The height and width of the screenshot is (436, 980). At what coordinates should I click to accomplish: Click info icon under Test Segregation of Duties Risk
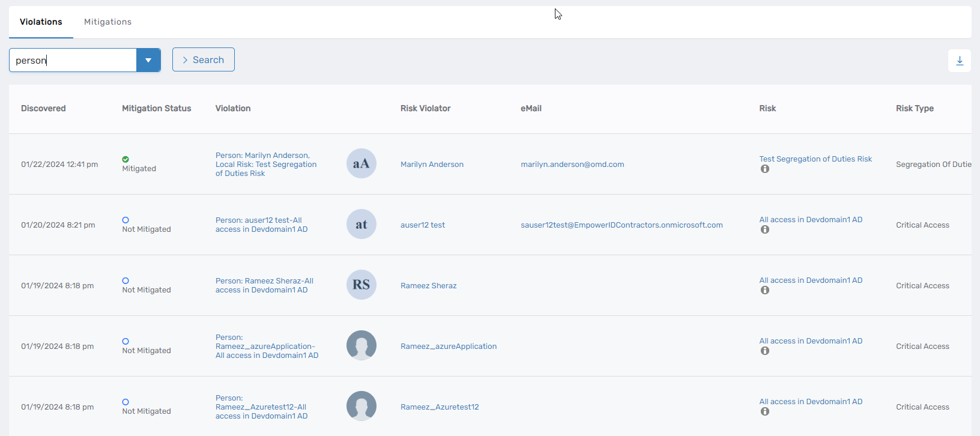[x=764, y=169]
